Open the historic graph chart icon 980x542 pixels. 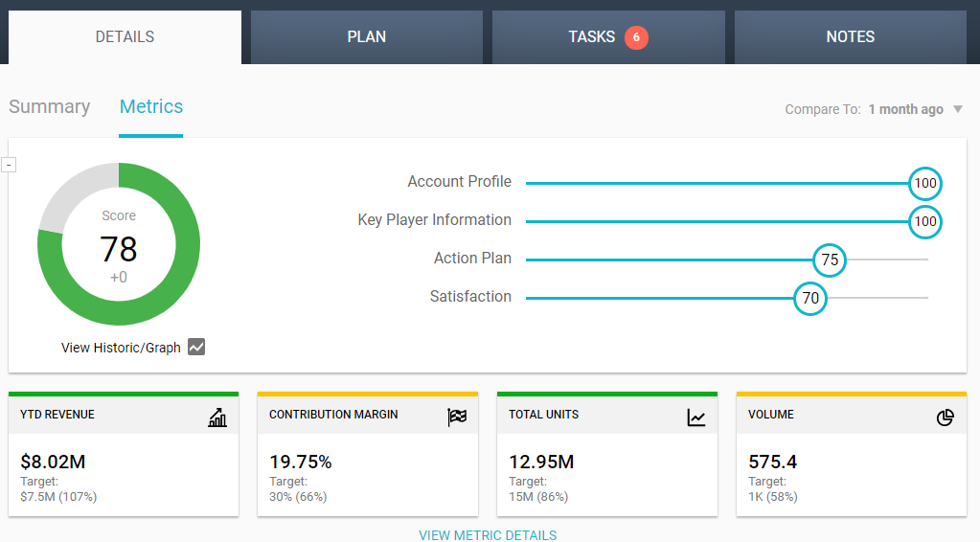pos(196,348)
